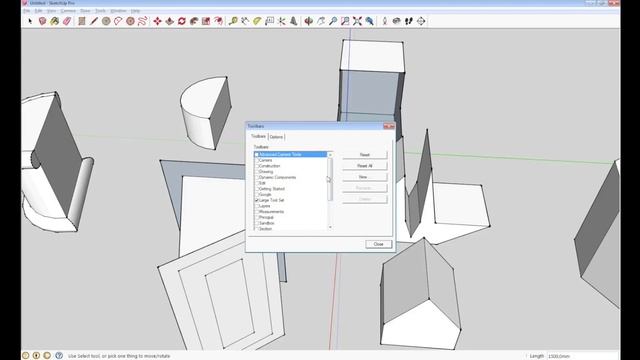
Task: Tick the Measurements toolbar checkbox
Action: tap(257, 212)
